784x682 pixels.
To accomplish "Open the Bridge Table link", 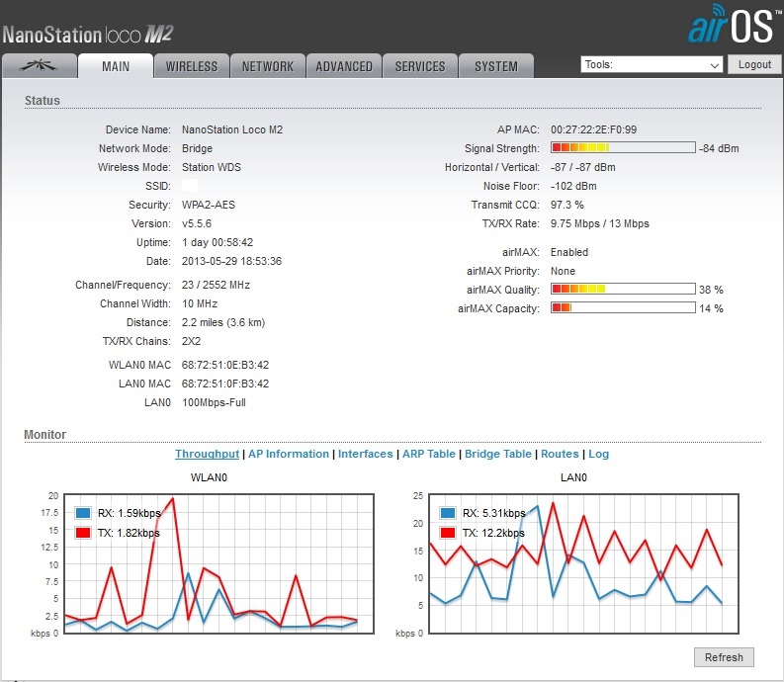I will pyautogui.click(x=497, y=454).
